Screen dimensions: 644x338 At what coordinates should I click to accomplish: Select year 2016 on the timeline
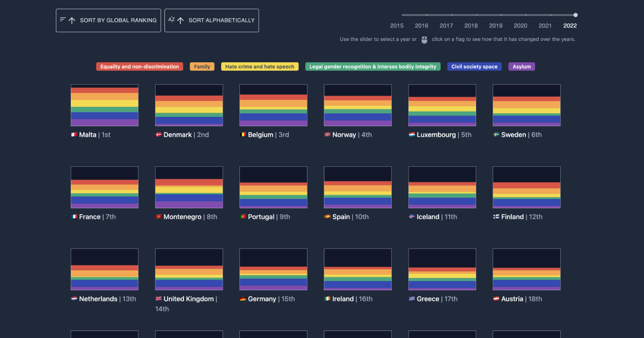click(421, 25)
